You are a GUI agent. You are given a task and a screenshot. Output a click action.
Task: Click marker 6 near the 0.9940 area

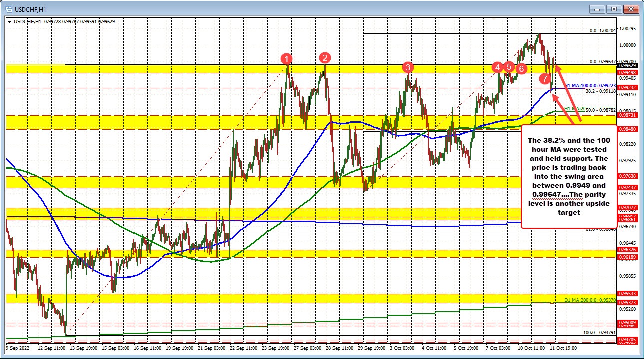(x=521, y=69)
